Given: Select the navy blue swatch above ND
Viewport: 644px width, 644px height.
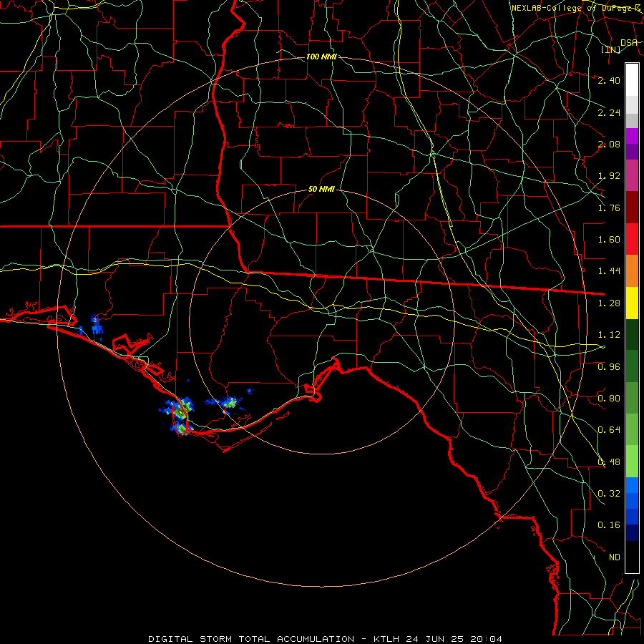Looking at the screenshot, I should [x=632, y=533].
